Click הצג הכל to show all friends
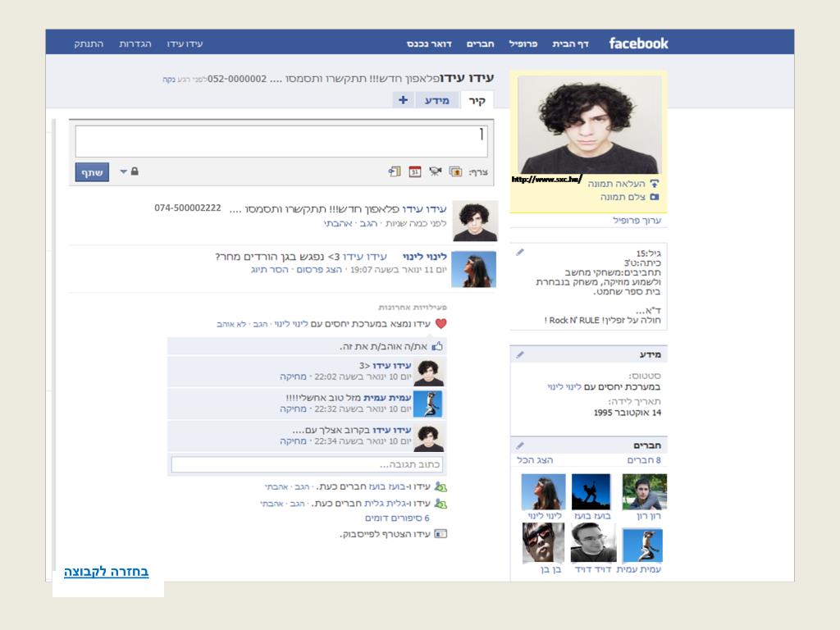Image resolution: width=840 pixels, height=630 pixels. pyautogui.click(x=535, y=460)
